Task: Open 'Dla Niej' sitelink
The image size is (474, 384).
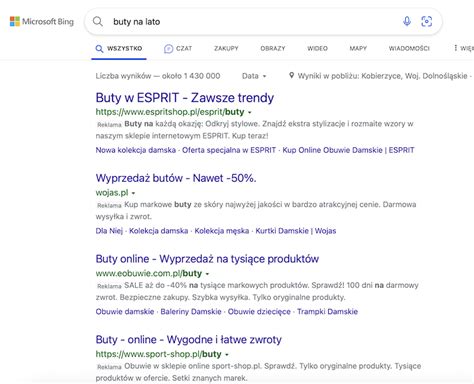Action: (109, 231)
